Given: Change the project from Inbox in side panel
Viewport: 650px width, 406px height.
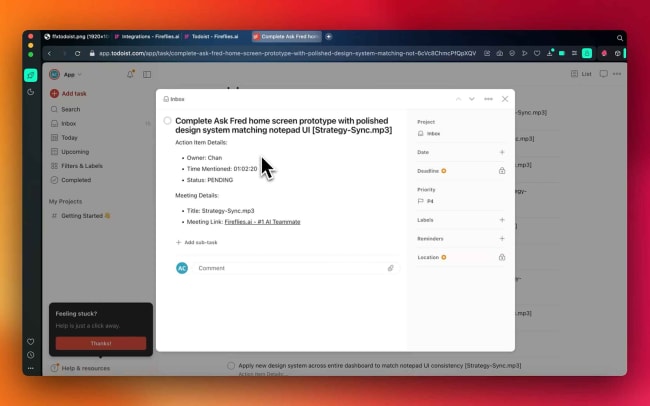Looking at the screenshot, I should click(429, 134).
